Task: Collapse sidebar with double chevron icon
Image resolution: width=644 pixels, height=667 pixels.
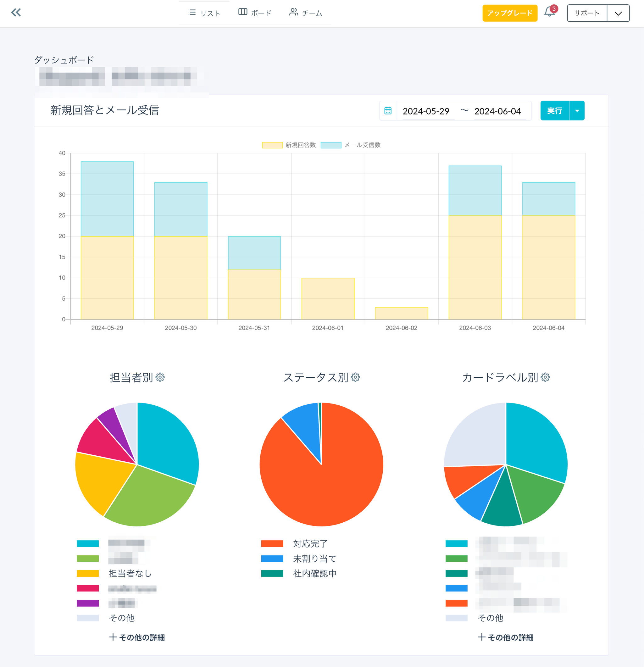Action: click(16, 13)
